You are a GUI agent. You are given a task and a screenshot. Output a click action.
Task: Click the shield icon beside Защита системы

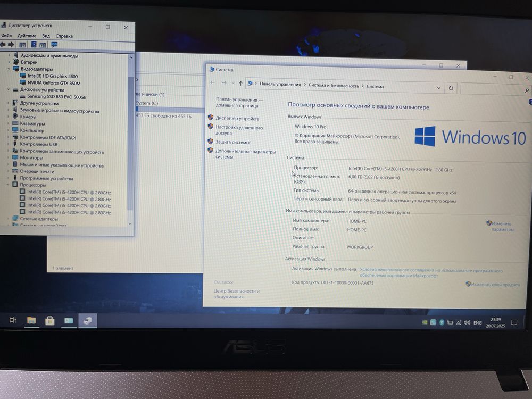pos(210,141)
